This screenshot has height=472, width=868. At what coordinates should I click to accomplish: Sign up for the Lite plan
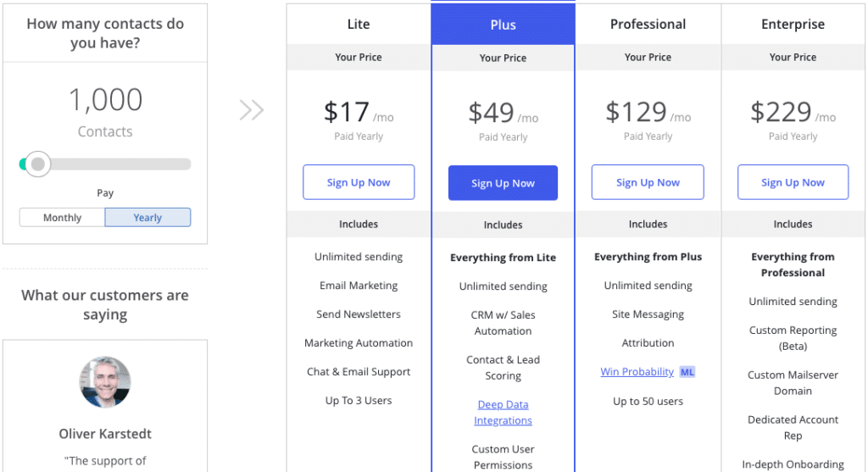[x=359, y=182]
